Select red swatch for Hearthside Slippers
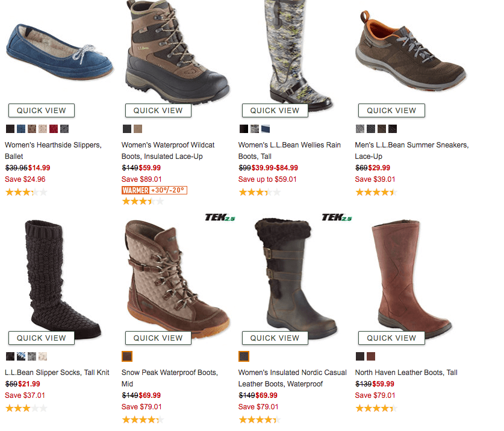This screenshot has height=431, width=504. pyautogui.click(x=54, y=129)
